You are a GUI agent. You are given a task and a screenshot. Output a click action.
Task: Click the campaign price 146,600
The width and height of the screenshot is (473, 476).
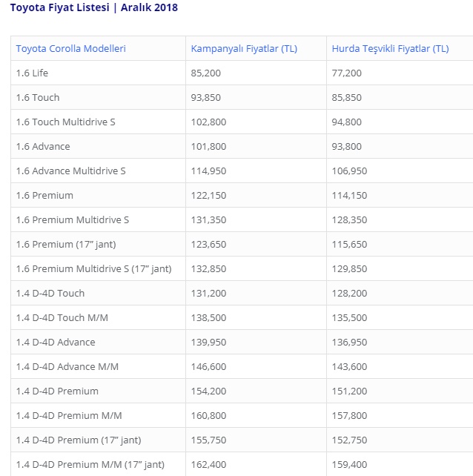point(208,367)
